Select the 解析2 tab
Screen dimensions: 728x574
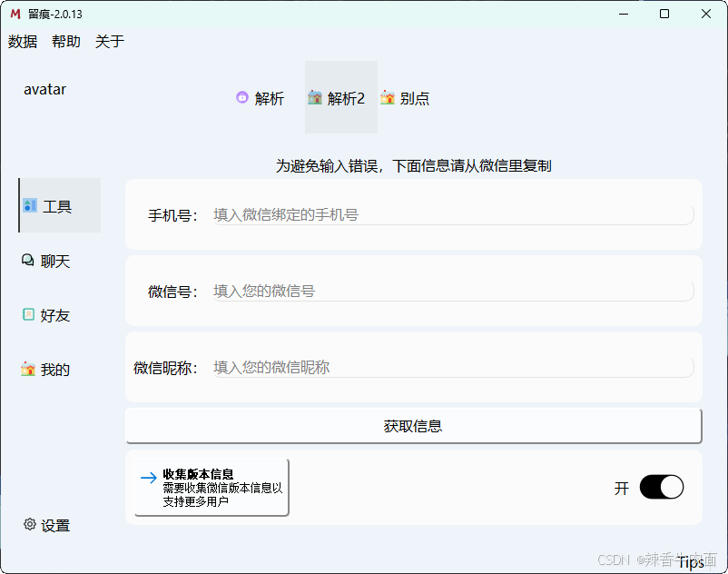341,97
